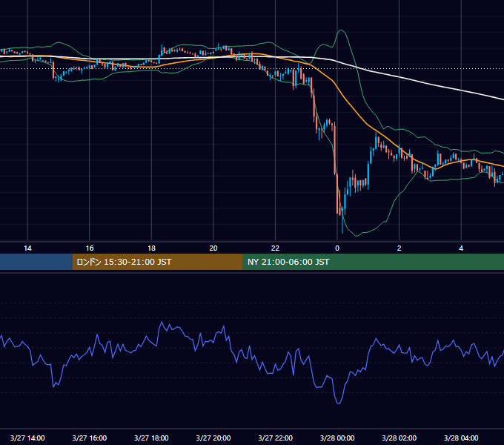Click the 3/27 16:00 time label

(x=90, y=438)
